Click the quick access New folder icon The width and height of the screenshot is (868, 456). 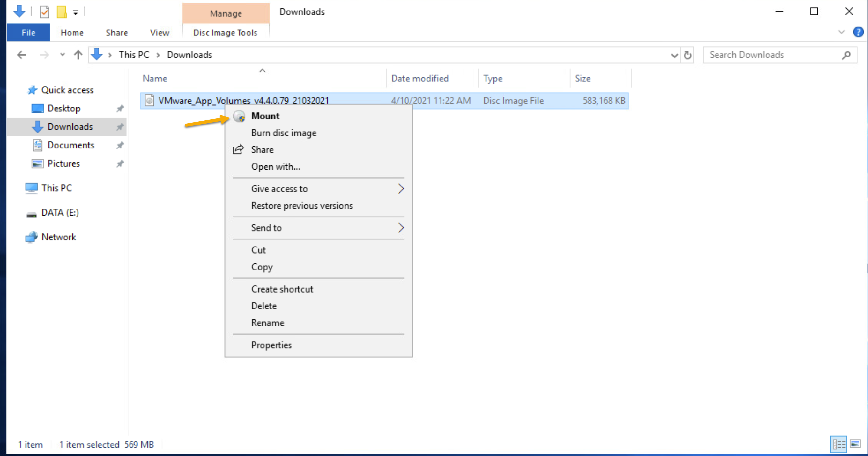pos(61,12)
